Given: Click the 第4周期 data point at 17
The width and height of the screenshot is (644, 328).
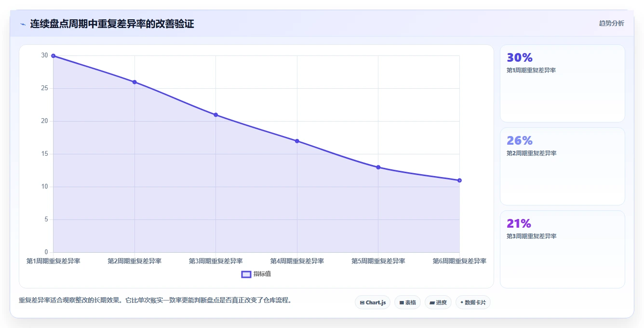Looking at the screenshot, I should coord(297,141).
